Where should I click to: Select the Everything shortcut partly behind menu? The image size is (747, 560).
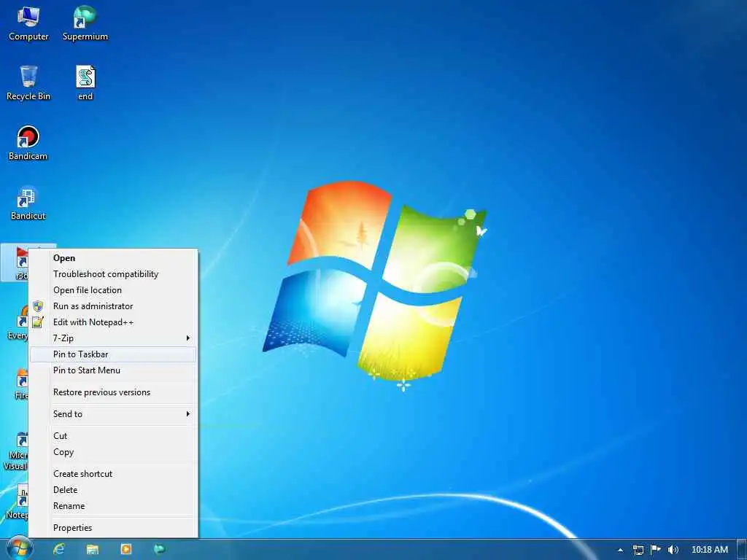coord(18,323)
